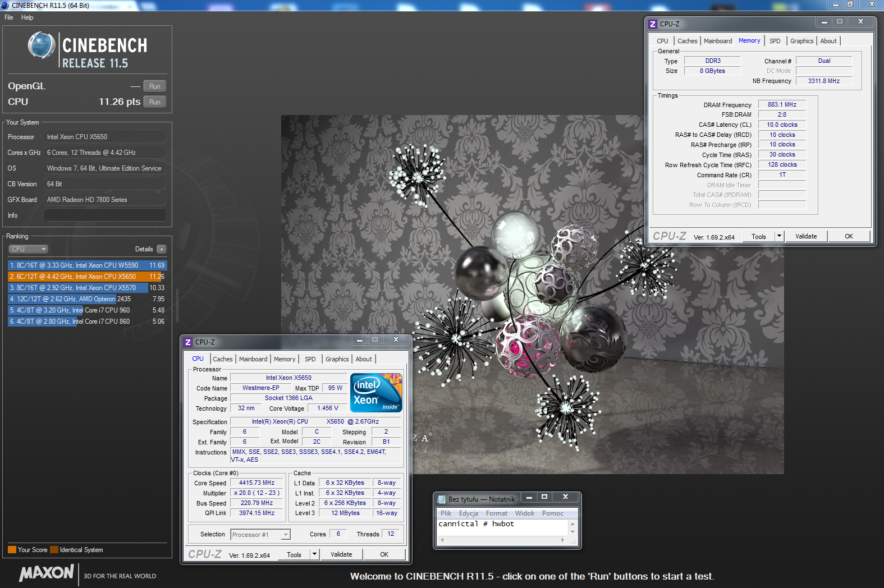Open Tools dropdown arrow in CPU-Z CPU window
The width and height of the screenshot is (884, 588).
pos(315,554)
